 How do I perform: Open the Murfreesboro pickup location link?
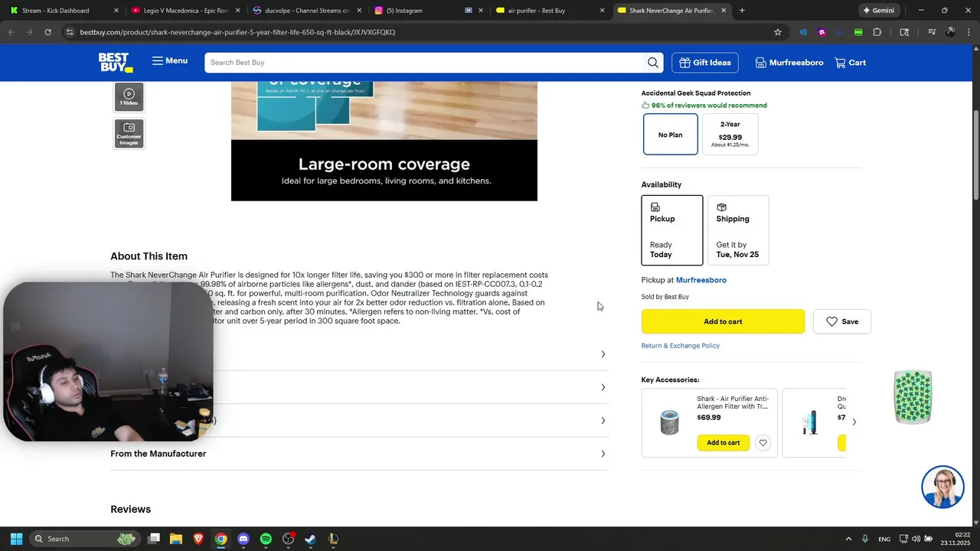pos(701,280)
